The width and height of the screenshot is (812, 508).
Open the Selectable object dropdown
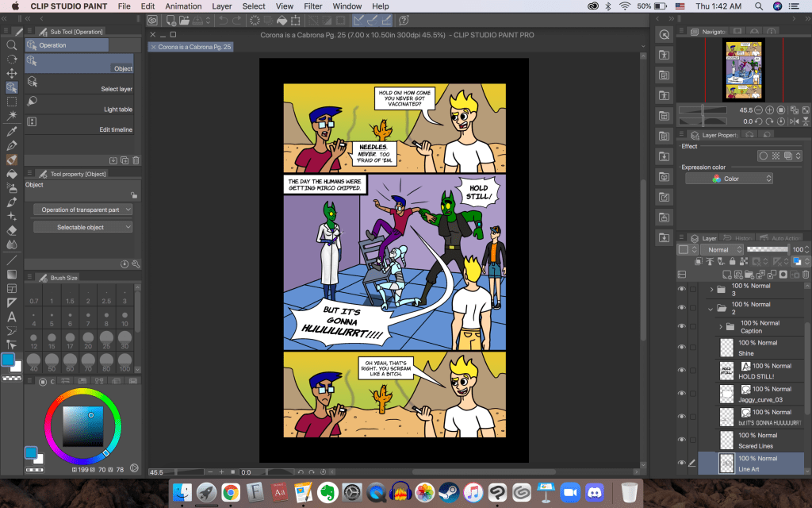point(82,227)
